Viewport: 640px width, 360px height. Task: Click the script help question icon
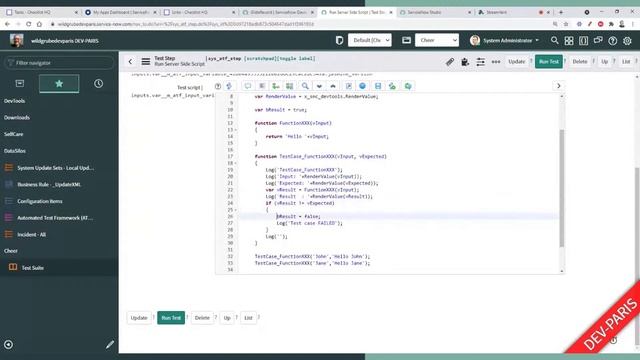point(218,86)
